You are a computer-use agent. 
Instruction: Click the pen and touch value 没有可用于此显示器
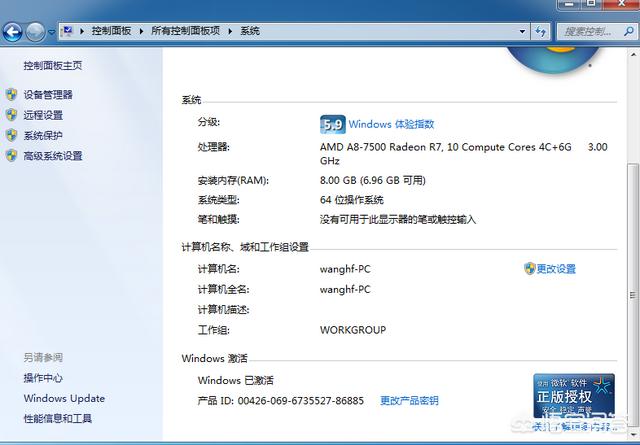pyautogui.click(x=398, y=220)
